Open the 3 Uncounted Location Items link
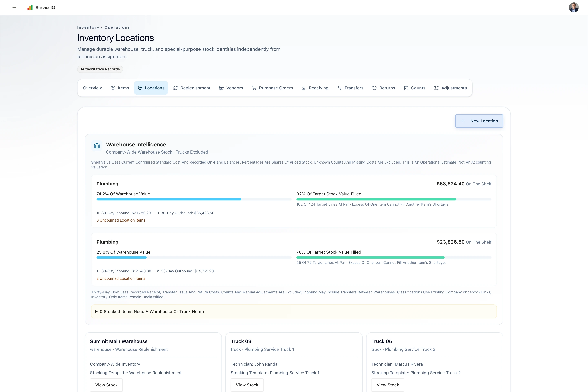Screen dimensions: 588x392 coord(121,220)
